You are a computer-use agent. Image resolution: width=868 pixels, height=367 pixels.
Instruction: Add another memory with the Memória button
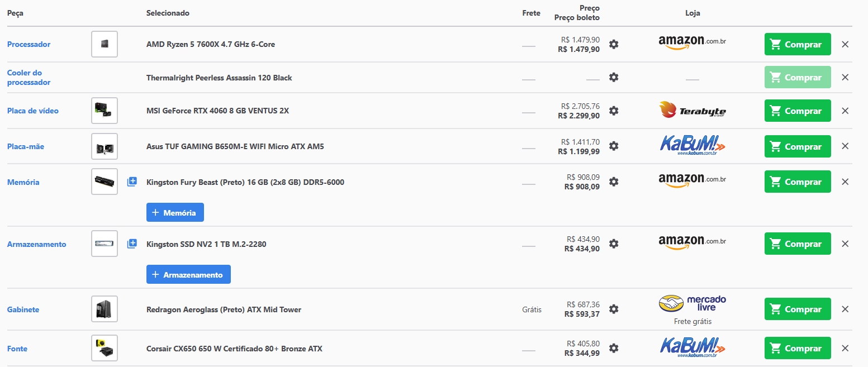point(175,212)
